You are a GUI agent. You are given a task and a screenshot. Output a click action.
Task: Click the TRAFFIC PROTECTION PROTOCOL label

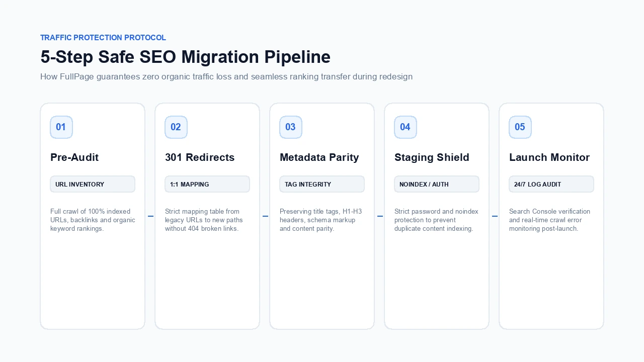point(103,38)
